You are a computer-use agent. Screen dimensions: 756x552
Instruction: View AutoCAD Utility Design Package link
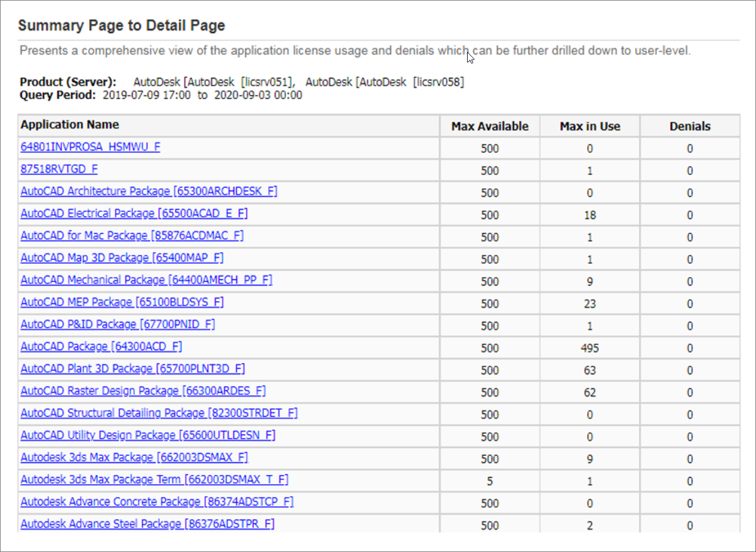click(x=148, y=435)
